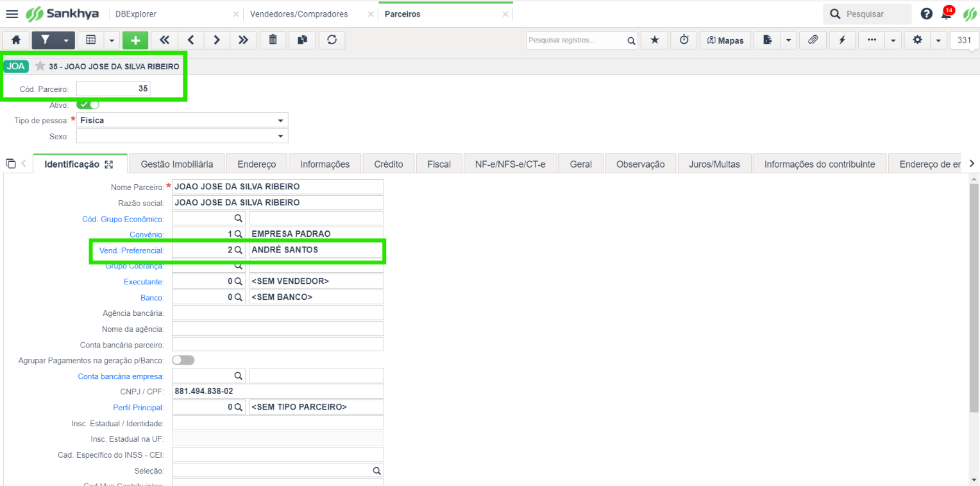980x486 pixels.
Task: Click the lightning bolt actions button
Action: point(842,40)
